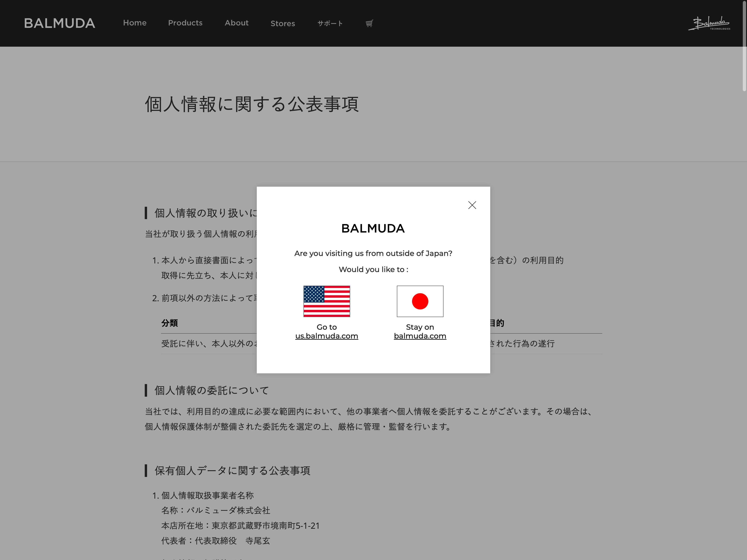Close the region selection popup
This screenshot has height=560, width=747.
[x=472, y=205]
